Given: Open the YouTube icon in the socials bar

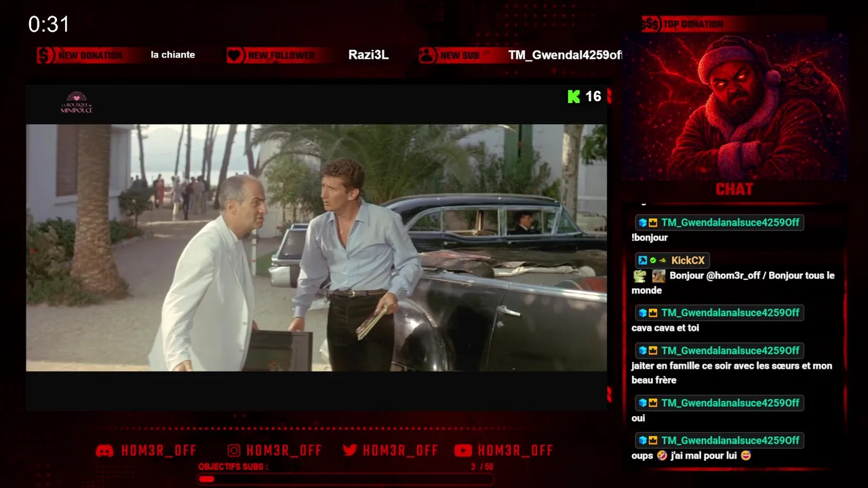Looking at the screenshot, I should click(463, 451).
